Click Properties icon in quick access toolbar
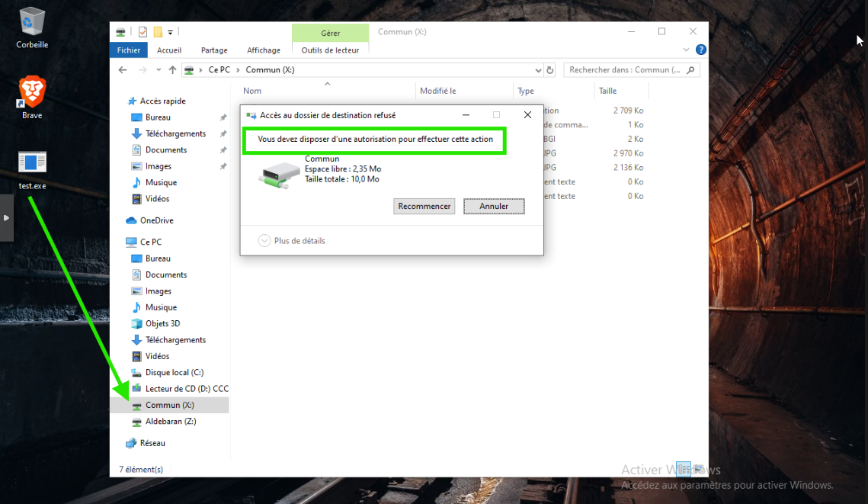868x504 pixels. pos(143,32)
